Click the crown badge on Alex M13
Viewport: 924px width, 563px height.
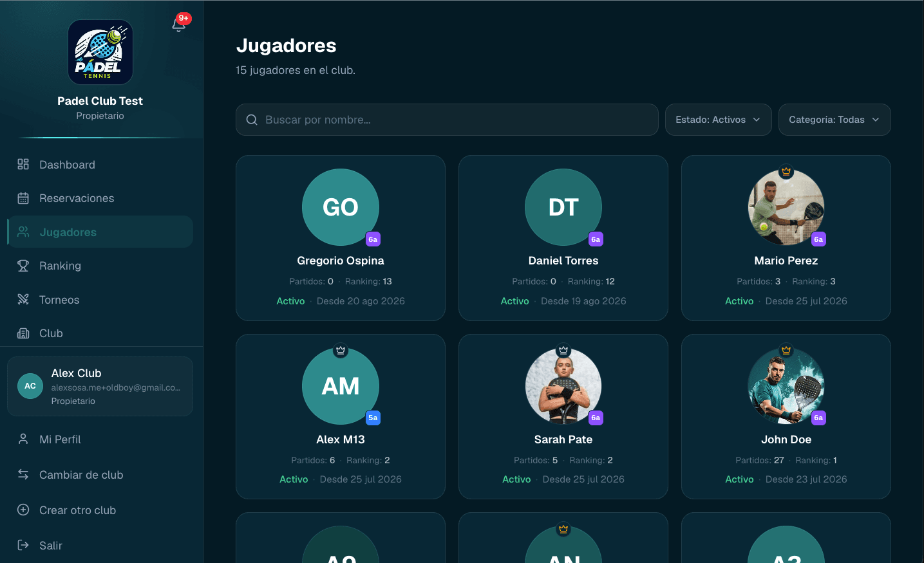pyautogui.click(x=341, y=351)
